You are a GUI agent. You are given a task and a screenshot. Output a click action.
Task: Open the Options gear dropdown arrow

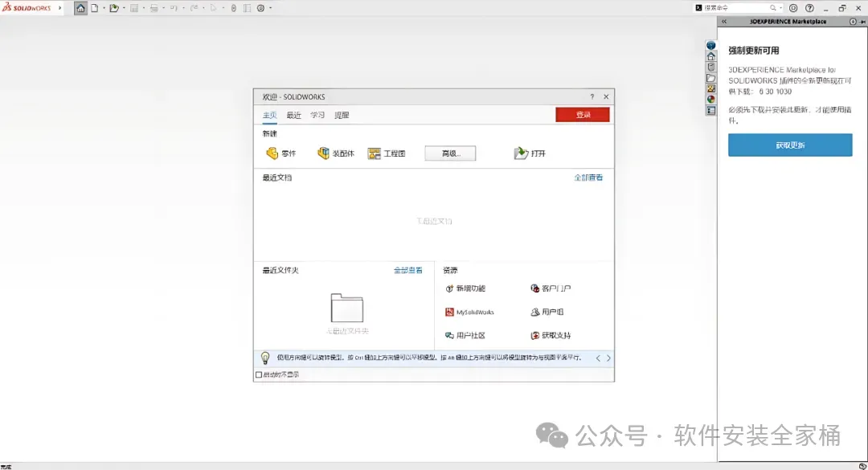[270, 8]
